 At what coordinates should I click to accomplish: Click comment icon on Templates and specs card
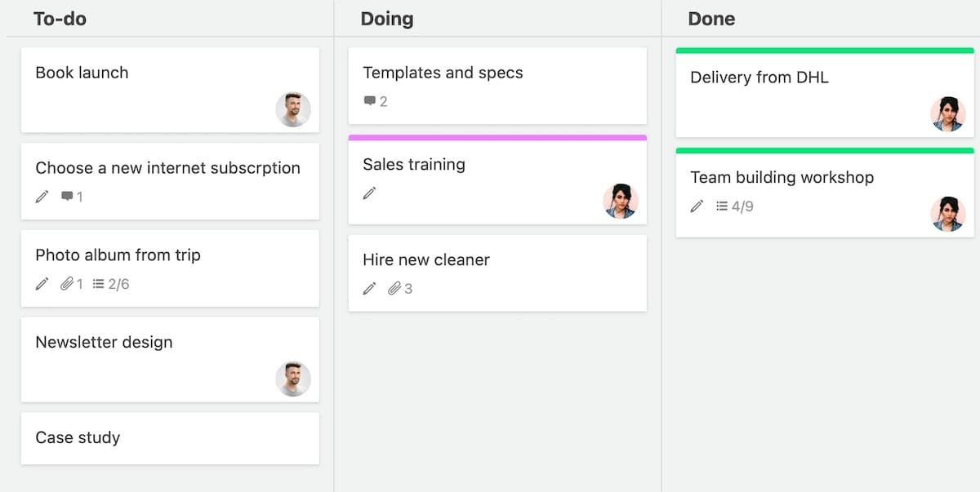(x=370, y=101)
